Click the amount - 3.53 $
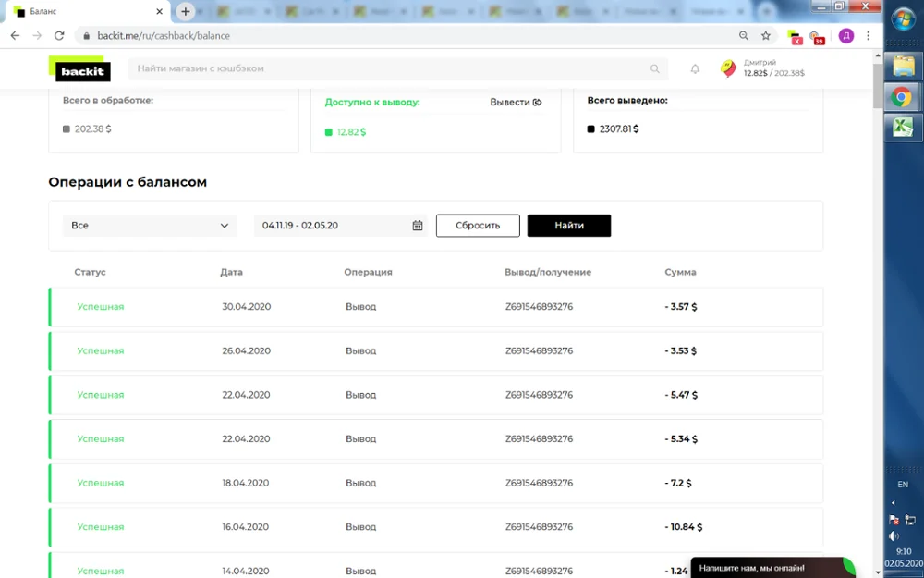The image size is (924, 578). click(681, 350)
